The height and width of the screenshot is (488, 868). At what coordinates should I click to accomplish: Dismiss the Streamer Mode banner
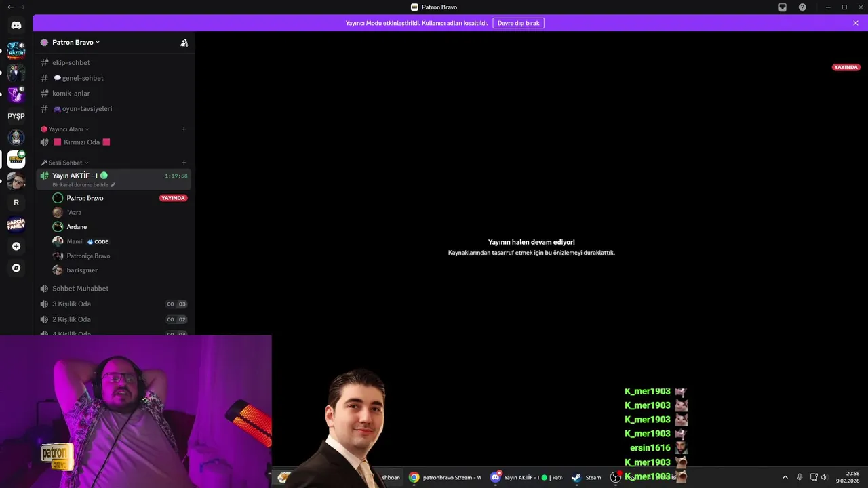click(856, 23)
